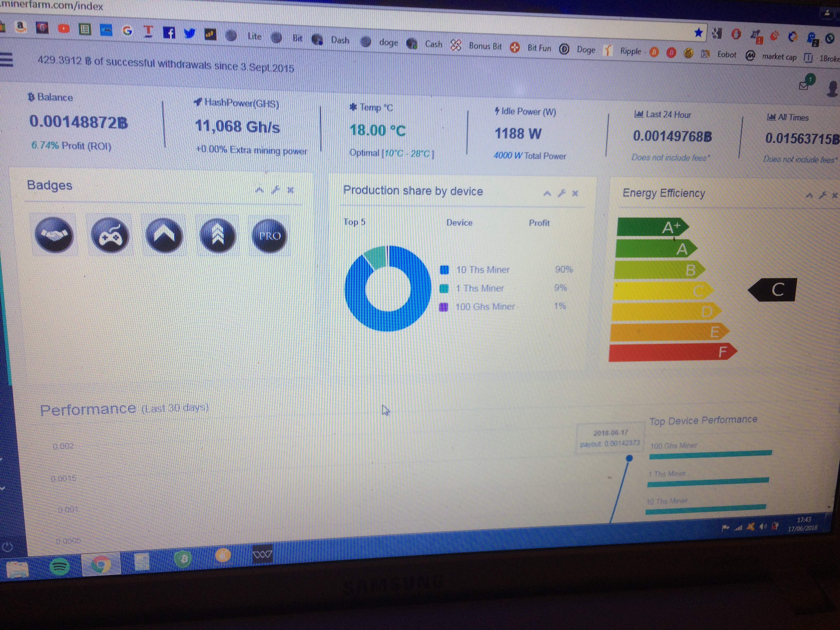Click the game controller badge
840x630 pixels.
click(x=110, y=235)
